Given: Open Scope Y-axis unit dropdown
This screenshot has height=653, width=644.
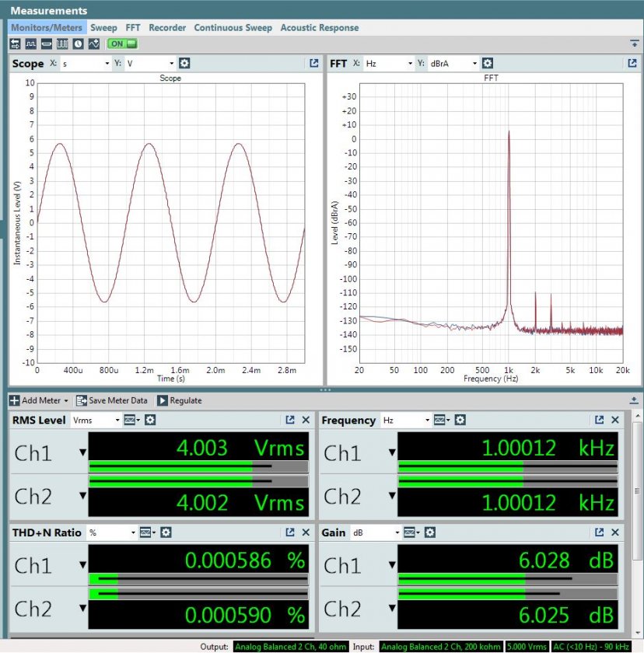Looking at the screenshot, I should coord(150,63).
